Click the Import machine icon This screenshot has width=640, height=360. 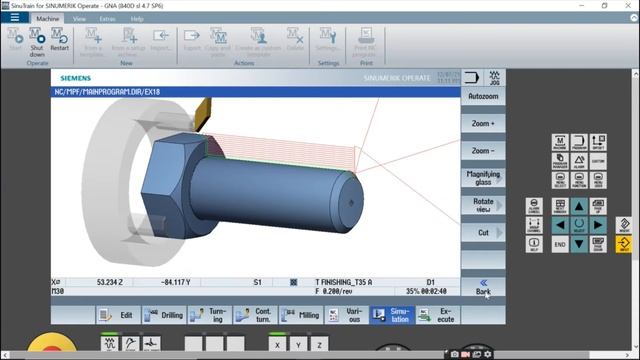click(160, 39)
